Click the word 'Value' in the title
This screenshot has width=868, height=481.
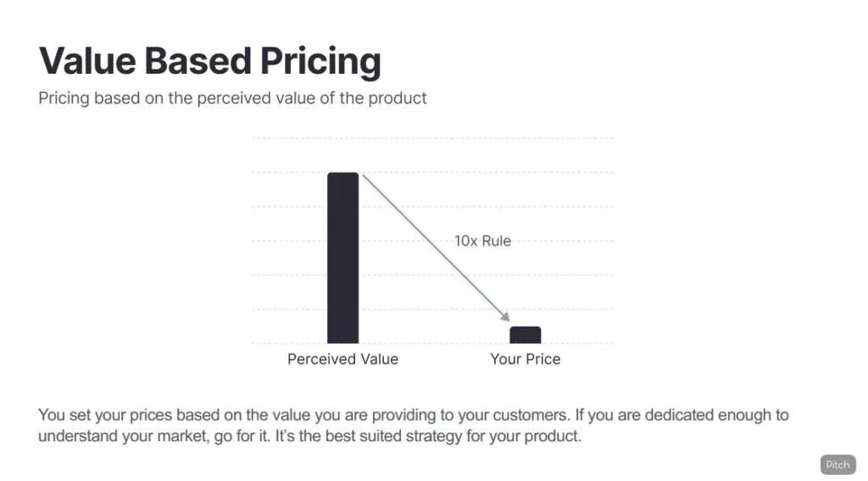pos(86,61)
